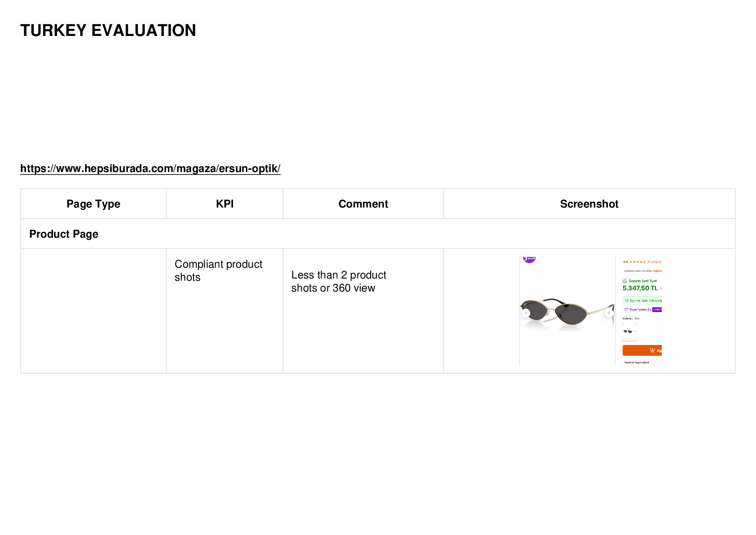Screen dimensions: 756x535
Task: Click the Screenshot column header
Action: pos(589,204)
